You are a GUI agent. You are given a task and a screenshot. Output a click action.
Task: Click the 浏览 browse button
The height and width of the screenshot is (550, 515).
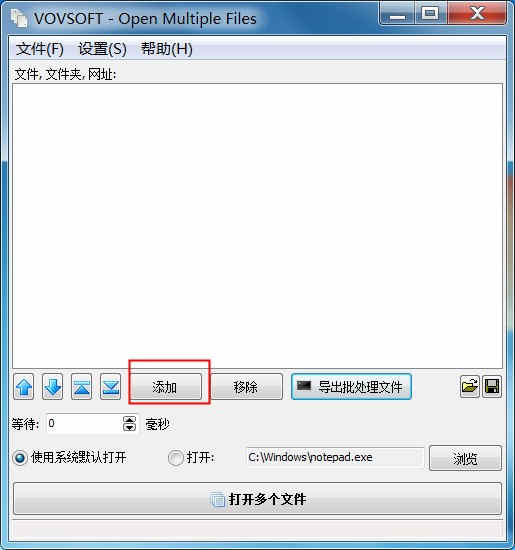[x=466, y=458]
